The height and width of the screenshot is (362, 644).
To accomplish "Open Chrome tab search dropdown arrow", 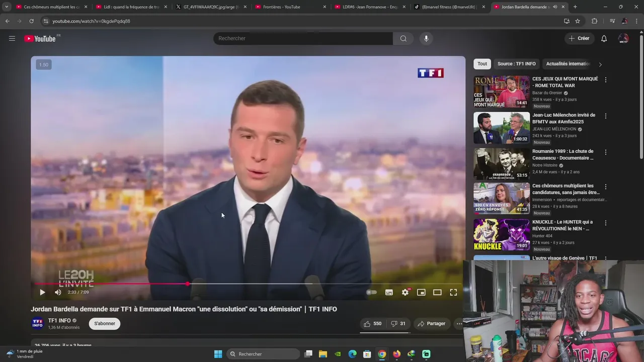I will (7, 7).
